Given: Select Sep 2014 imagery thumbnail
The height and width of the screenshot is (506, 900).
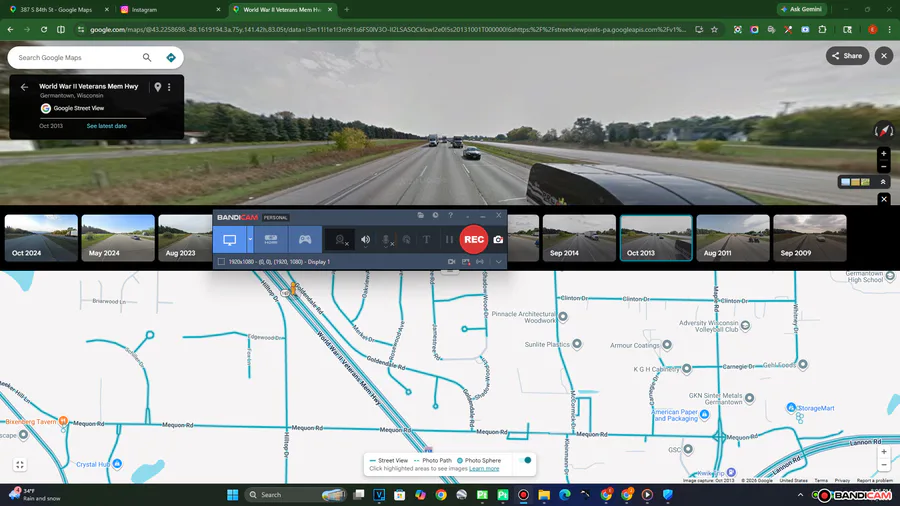Looking at the screenshot, I should point(579,238).
